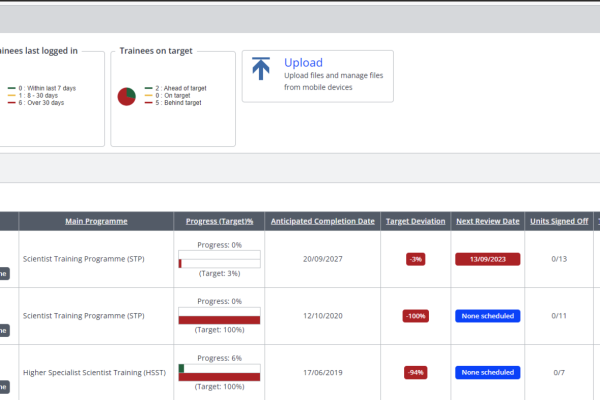Viewport: 600px width, 400px height.
Task: Select the 0/7 units signed off value
Action: click(559, 372)
